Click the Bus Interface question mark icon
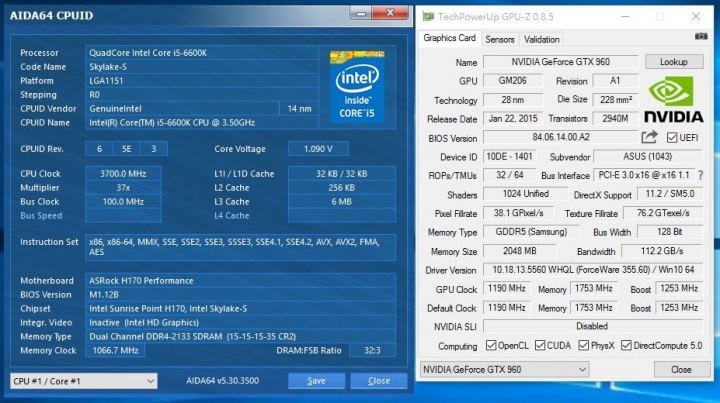This screenshot has height=403, width=720. pyautogui.click(x=700, y=175)
